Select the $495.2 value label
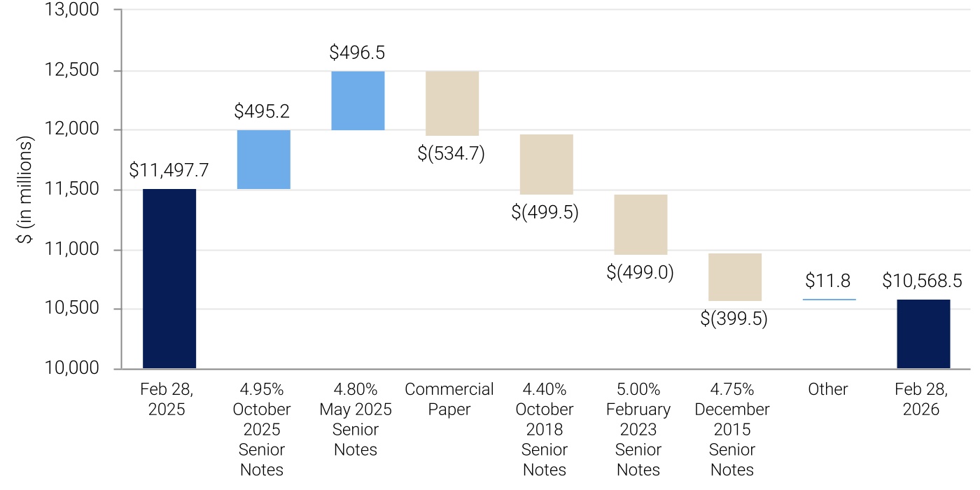This screenshot has height=490, width=980. click(262, 111)
